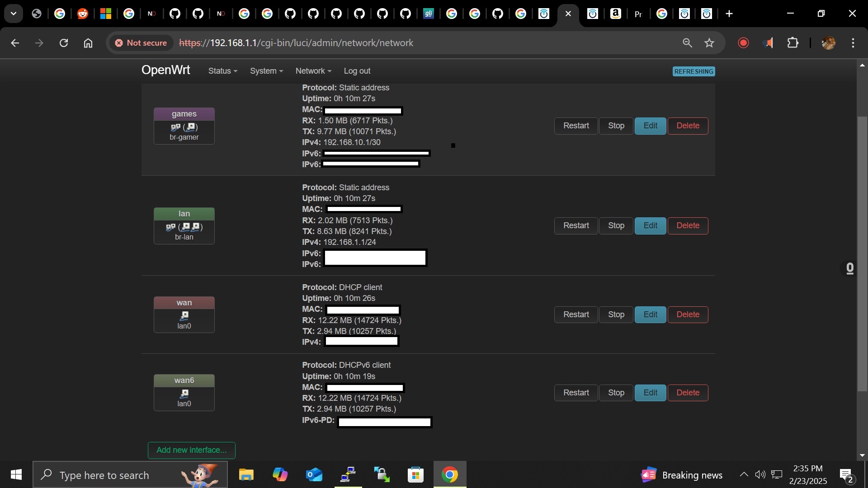Image resolution: width=868 pixels, height=488 pixels.
Task: Open the Network dropdown menu
Action: coord(313,71)
